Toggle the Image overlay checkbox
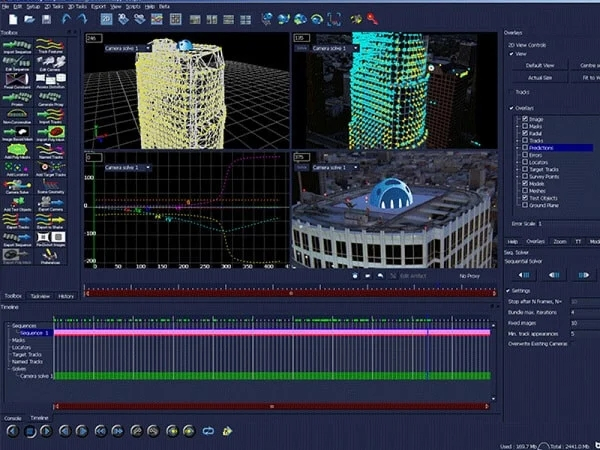 [523, 119]
